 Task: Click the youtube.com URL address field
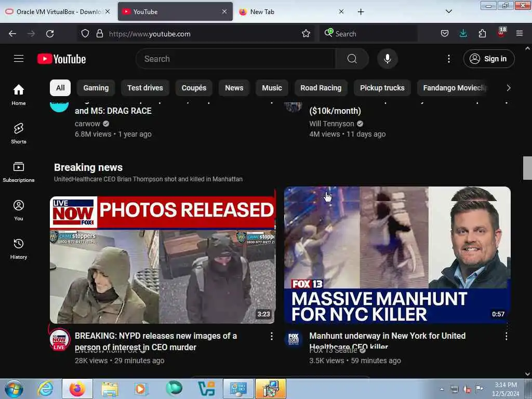click(x=197, y=34)
